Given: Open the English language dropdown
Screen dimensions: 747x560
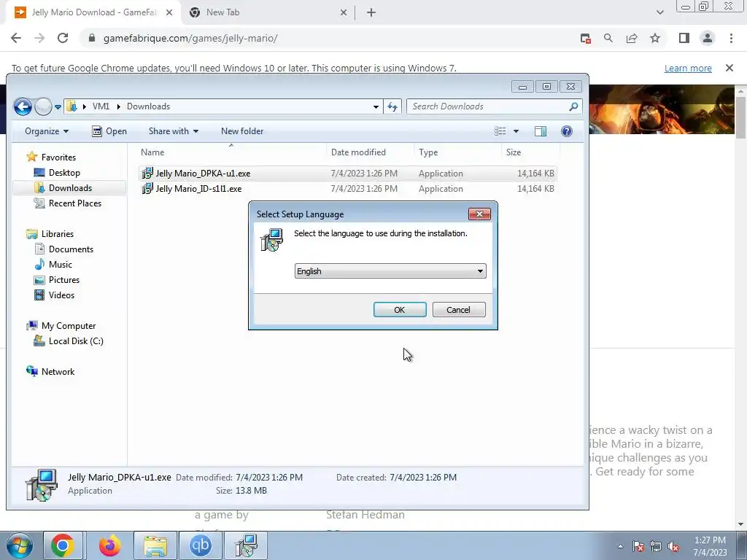Looking at the screenshot, I should 390,271.
